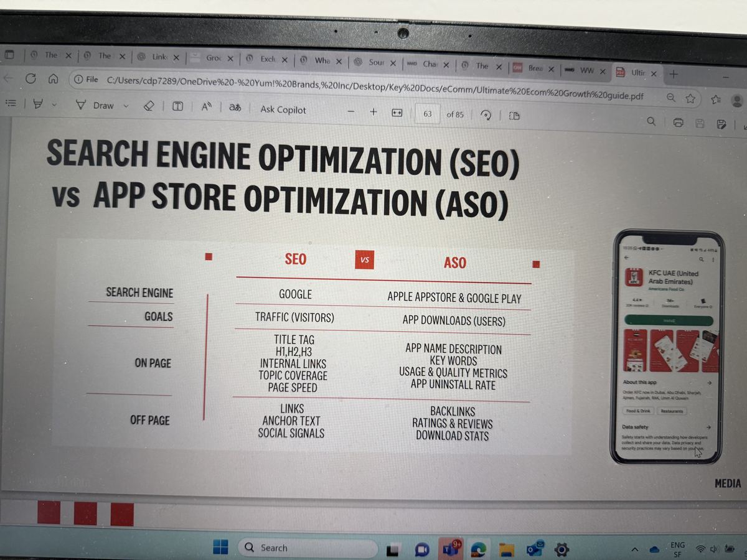This screenshot has width=747, height=560.
Task: Switch to the 'Cha' tab
Action: click(428, 64)
